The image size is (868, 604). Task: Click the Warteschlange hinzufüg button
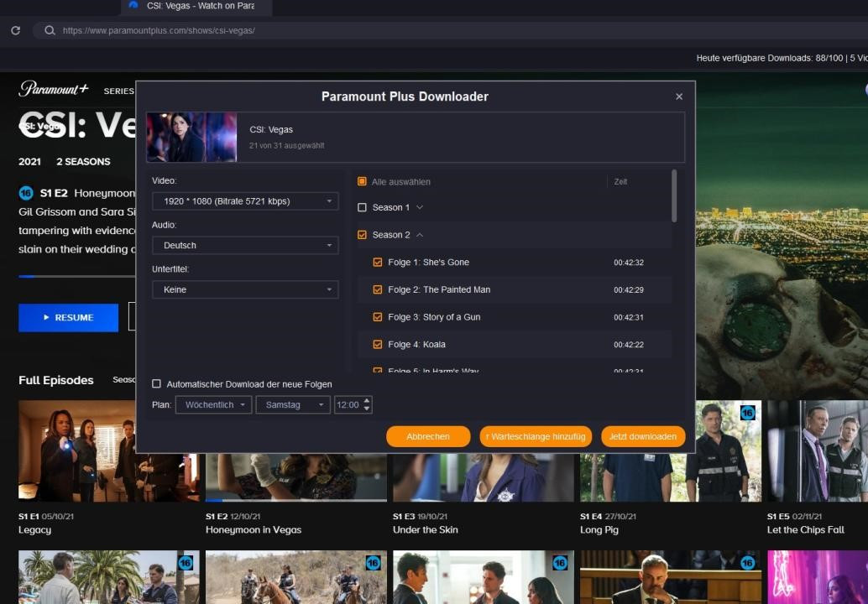[x=536, y=436]
